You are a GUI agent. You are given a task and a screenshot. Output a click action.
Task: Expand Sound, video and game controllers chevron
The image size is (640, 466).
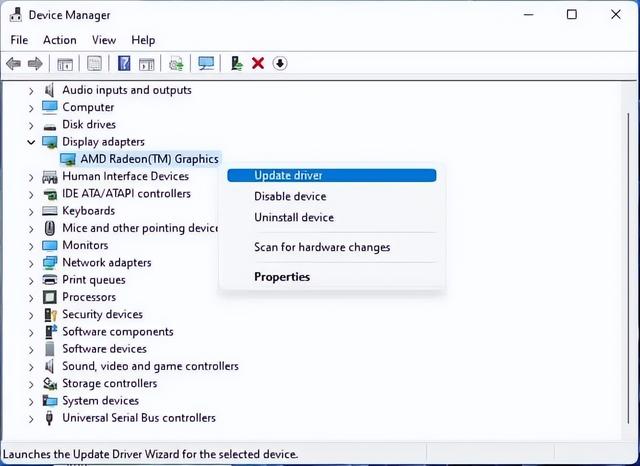coord(31,367)
